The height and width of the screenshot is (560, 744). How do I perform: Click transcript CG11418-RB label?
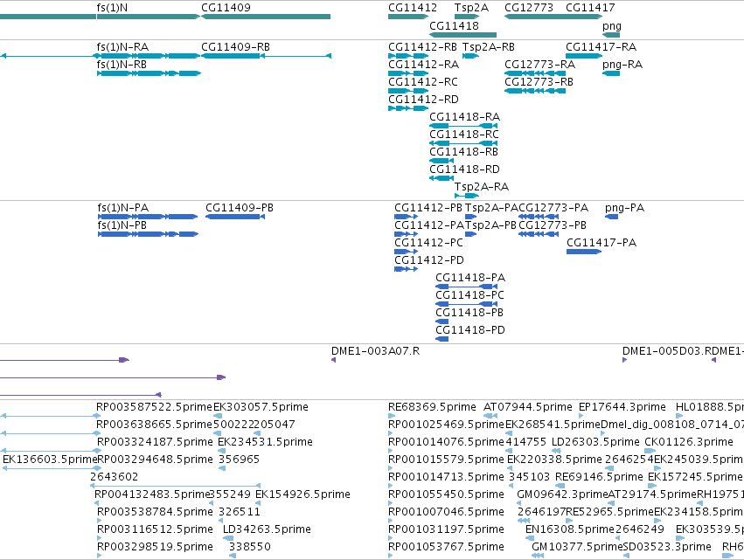coord(463,152)
